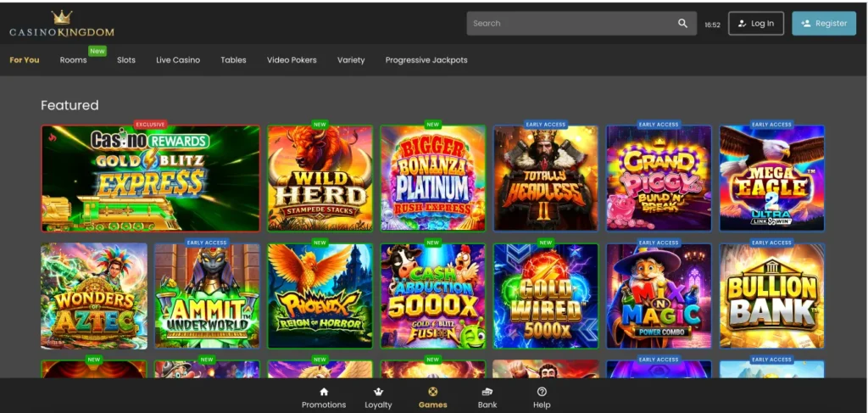Open Wonders of Aztec game tile
868x413 pixels.
[94, 296]
